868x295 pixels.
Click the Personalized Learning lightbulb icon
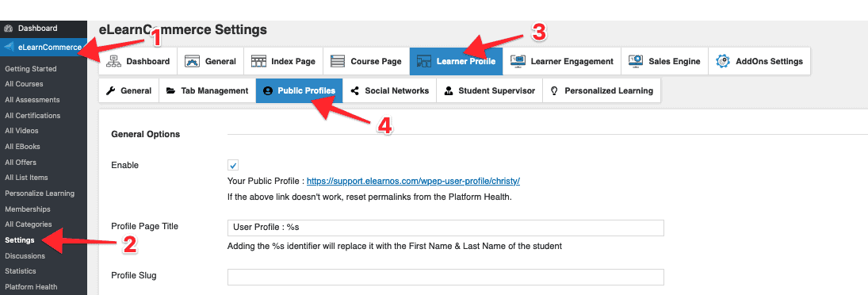click(x=553, y=90)
